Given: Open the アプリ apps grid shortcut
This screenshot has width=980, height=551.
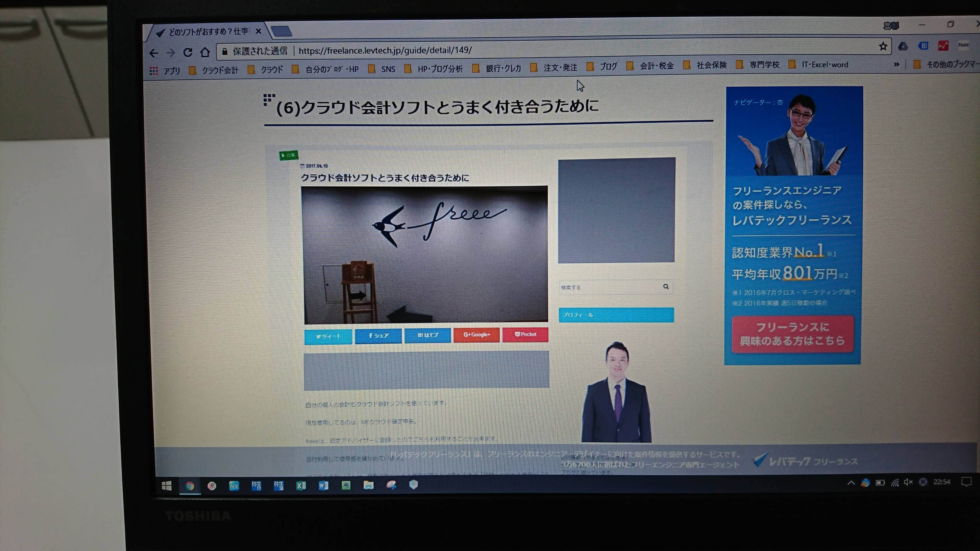Looking at the screenshot, I should tap(165, 71).
